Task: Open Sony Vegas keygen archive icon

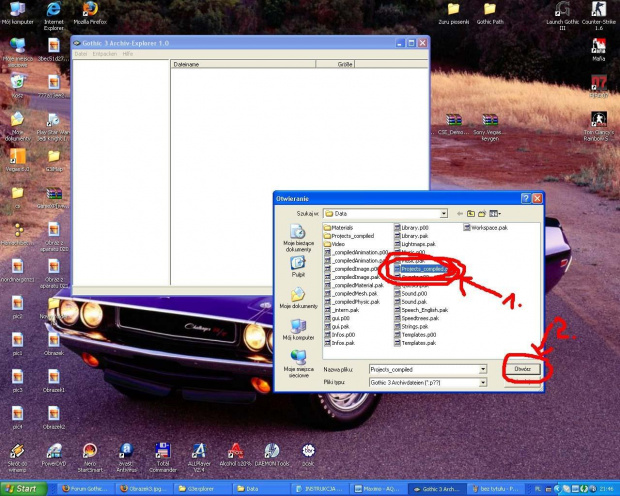Action: (x=490, y=127)
